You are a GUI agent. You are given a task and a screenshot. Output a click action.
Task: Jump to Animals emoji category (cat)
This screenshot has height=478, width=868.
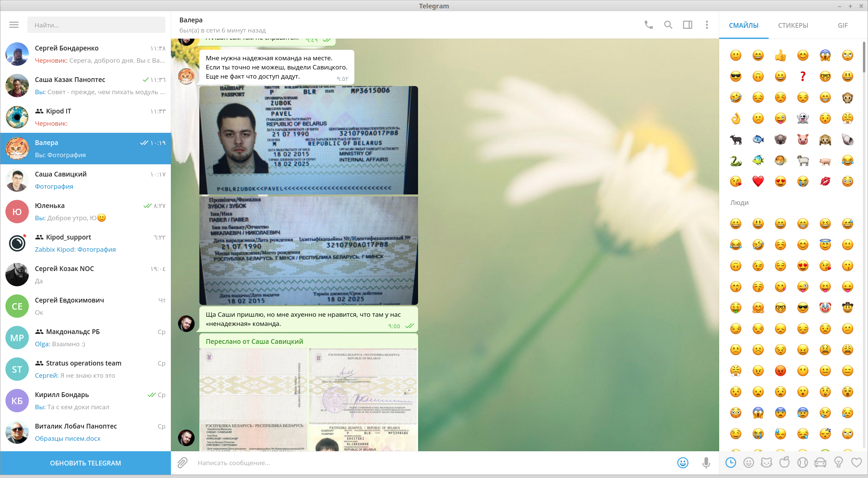coord(767,462)
